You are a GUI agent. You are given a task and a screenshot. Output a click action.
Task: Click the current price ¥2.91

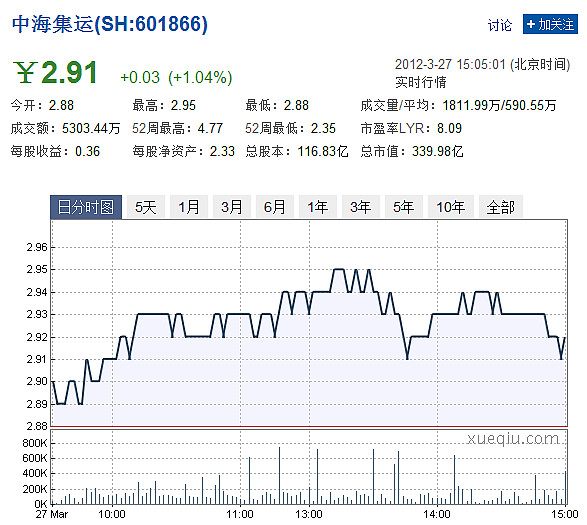[56, 72]
